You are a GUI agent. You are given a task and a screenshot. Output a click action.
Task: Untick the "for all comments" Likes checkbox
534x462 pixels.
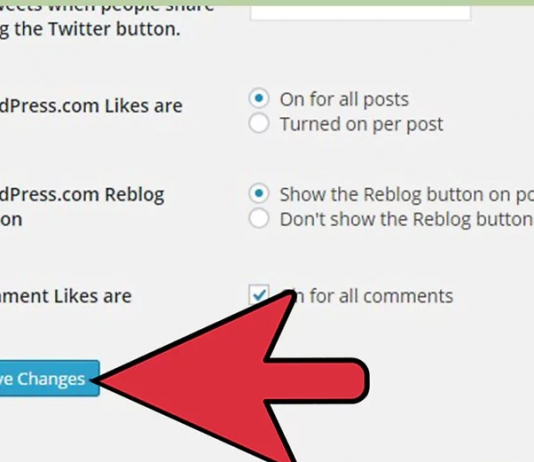click(259, 295)
